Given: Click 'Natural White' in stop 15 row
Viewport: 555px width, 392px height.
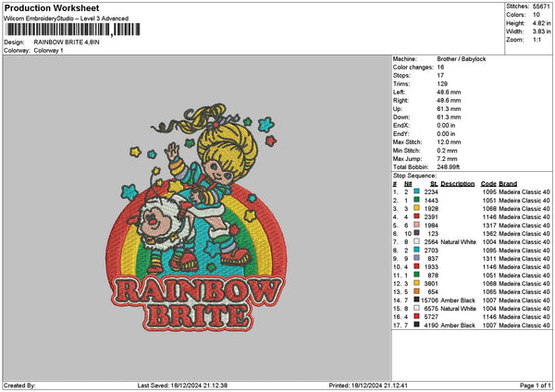Looking at the screenshot, I should coord(458,308).
